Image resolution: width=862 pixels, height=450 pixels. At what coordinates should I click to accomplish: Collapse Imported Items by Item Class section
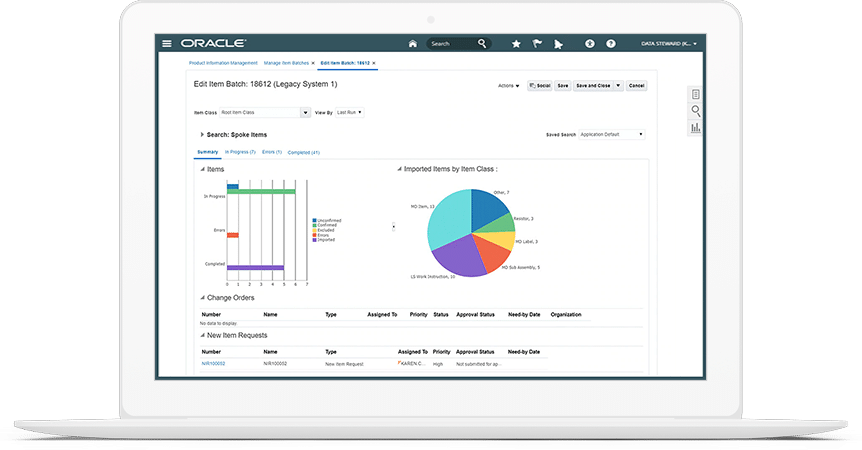[x=399, y=169]
